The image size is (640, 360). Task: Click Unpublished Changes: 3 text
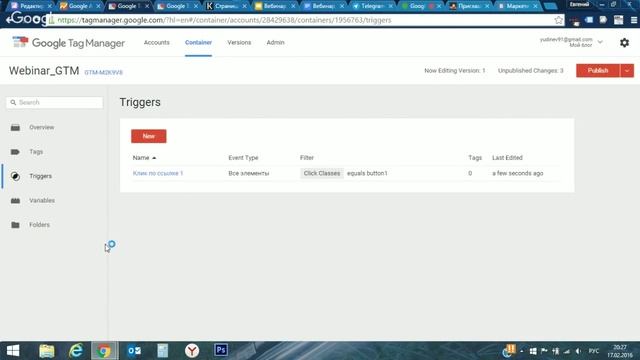(531, 71)
